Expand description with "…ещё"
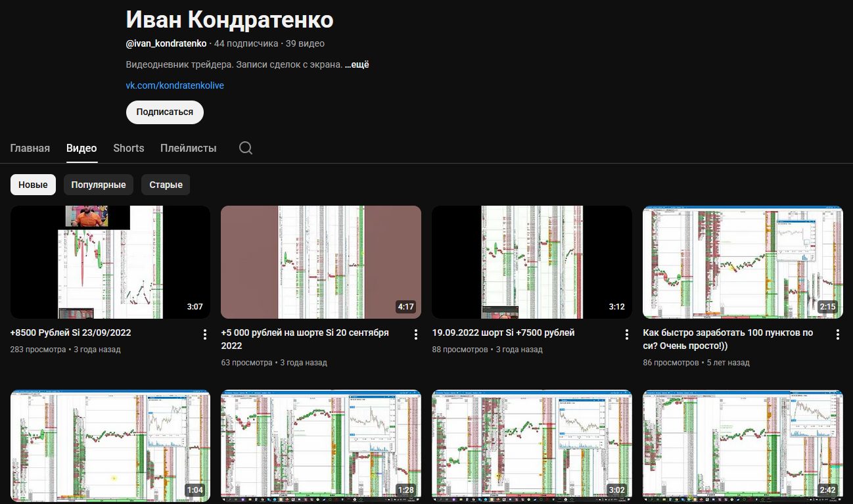Screen dimensions: 853x504 pyautogui.click(x=358, y=64)
